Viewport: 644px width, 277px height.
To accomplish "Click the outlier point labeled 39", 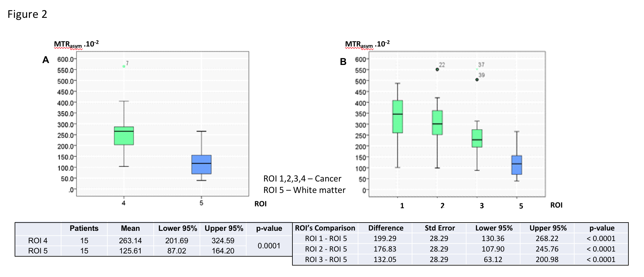I will click(477, 80).
